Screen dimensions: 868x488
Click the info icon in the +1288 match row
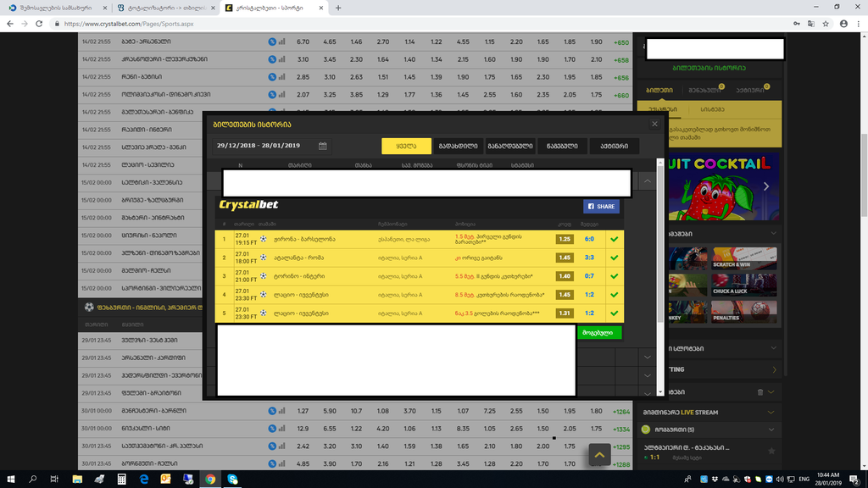point(272,463)
